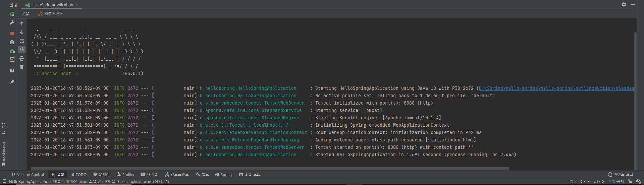This screenshot has height=185, width=644.
Task: Click the w.s.c.ServletWebServerApplicationContext logger name
Action: pos(253,133)
